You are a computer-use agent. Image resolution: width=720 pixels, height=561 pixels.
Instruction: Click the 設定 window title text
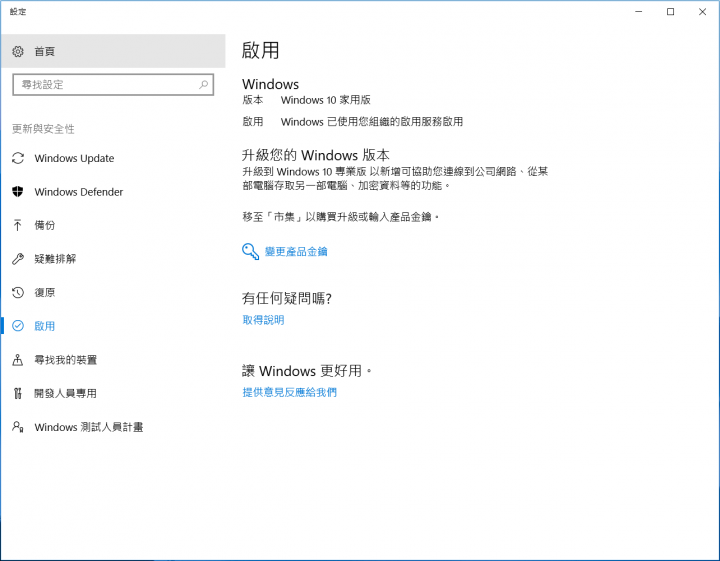(x=18, y=12)
